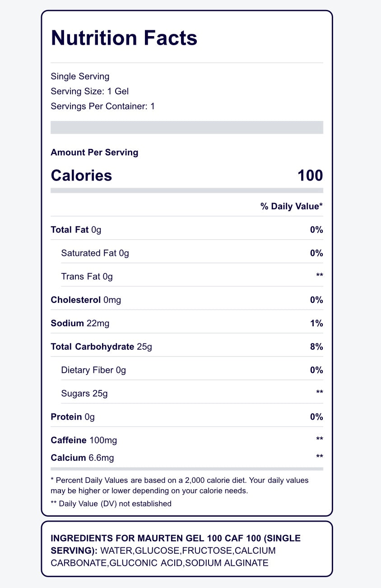Click the Daily Value not established footnote
The height and width of the screenshot is (588, 381).
pos(111,504)
